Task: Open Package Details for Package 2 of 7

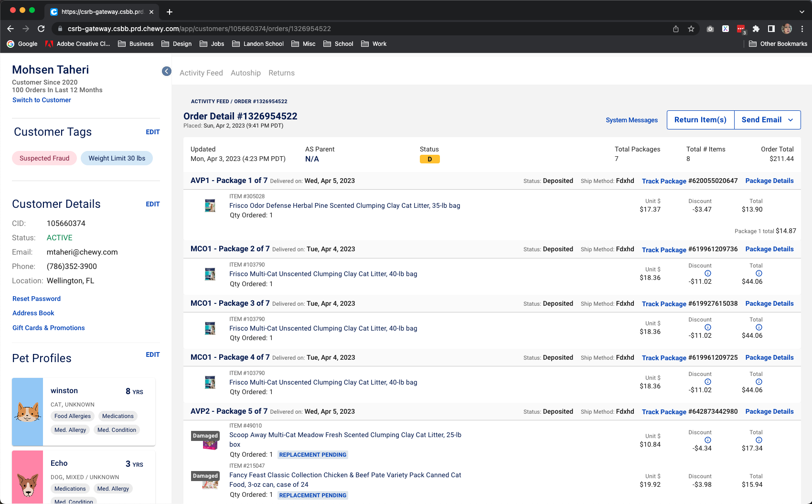Action: click(x=769, y=249)
